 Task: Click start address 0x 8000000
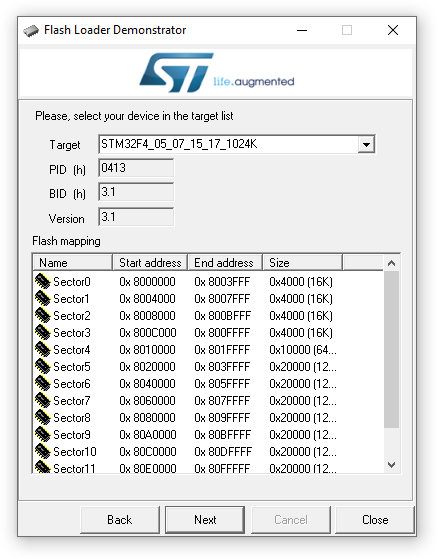(x=147, y=282)
